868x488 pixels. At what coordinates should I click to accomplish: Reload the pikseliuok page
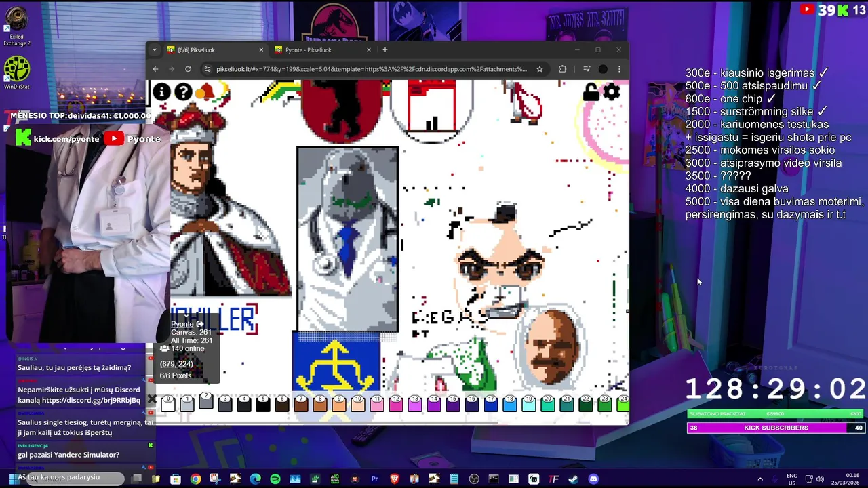(x=188, y=69)
